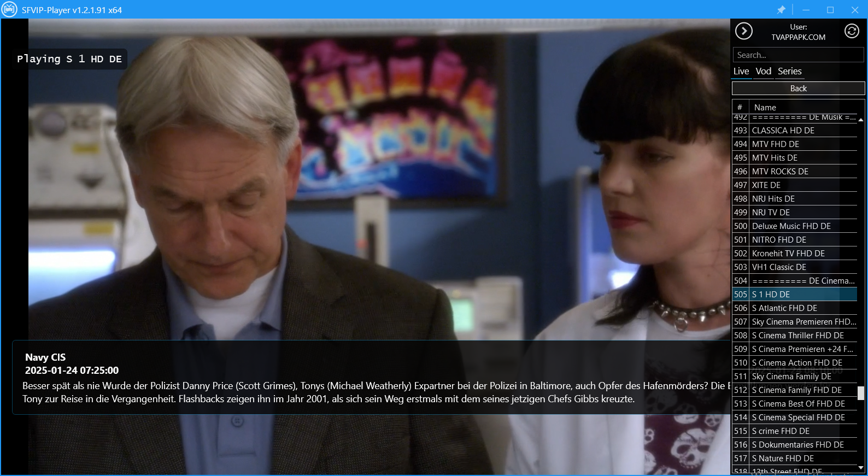
Task: Click the channel list scrollbar thumb
Action: pos(861,393)
